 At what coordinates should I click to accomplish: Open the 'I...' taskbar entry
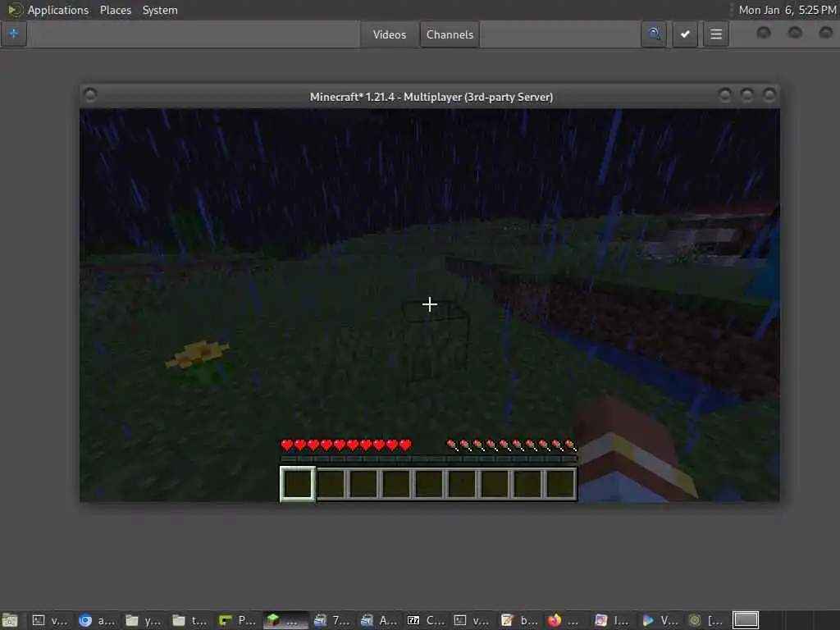613,620
